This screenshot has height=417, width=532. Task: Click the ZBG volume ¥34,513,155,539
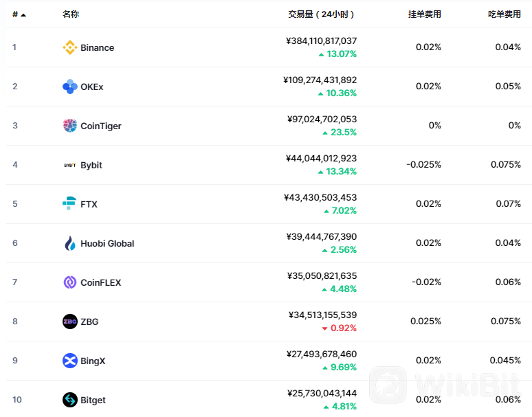(x=322, y=315)
